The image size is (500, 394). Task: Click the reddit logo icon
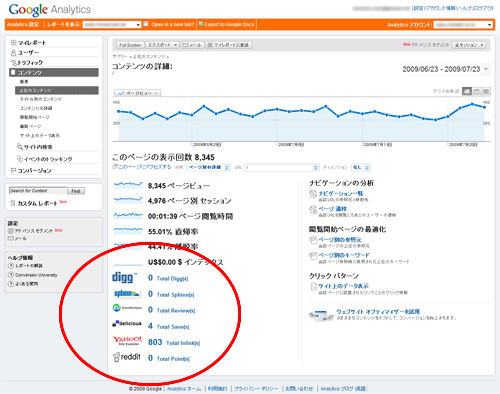tap(127, 357)
